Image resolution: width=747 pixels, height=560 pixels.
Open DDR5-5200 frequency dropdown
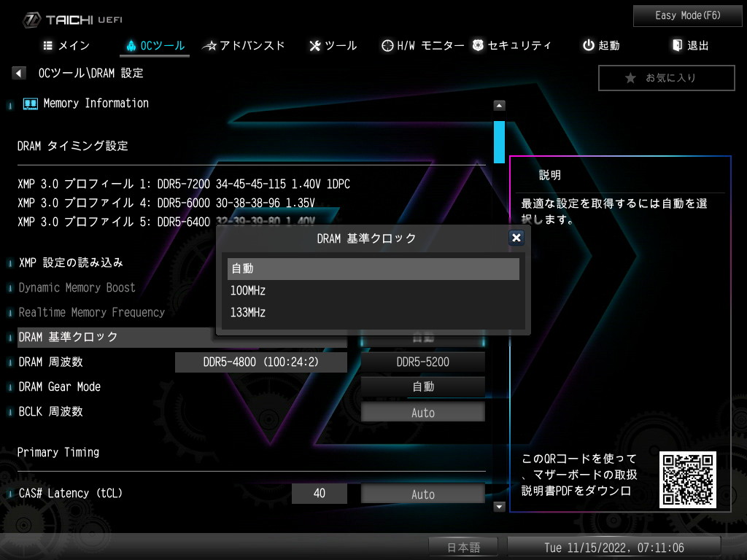(422, 362)
